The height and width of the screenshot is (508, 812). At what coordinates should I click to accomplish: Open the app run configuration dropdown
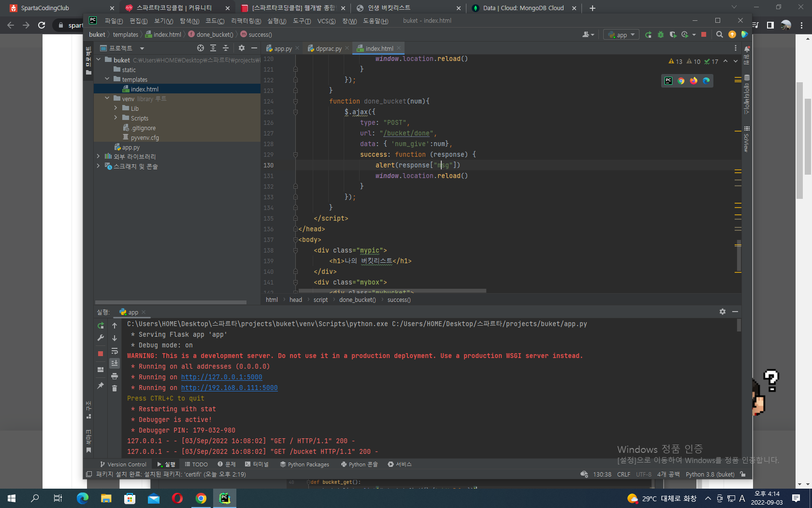622,34
